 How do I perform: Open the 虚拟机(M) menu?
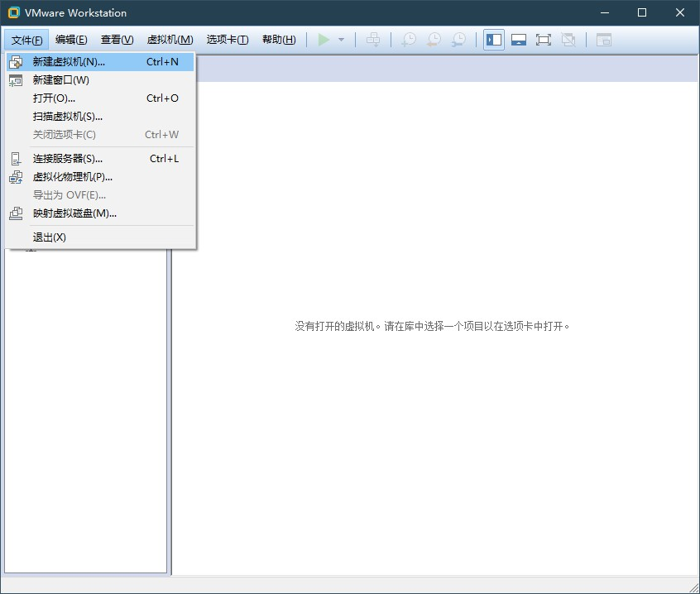170,41
